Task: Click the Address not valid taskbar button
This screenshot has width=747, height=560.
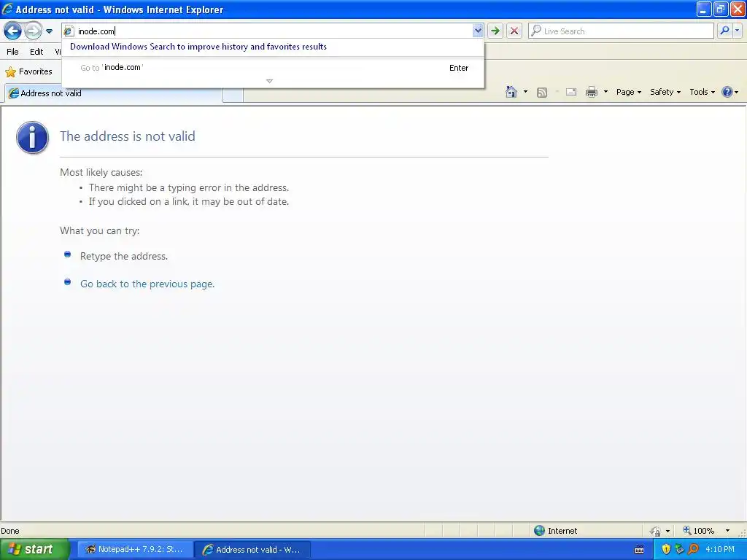Action: [252, 550]
